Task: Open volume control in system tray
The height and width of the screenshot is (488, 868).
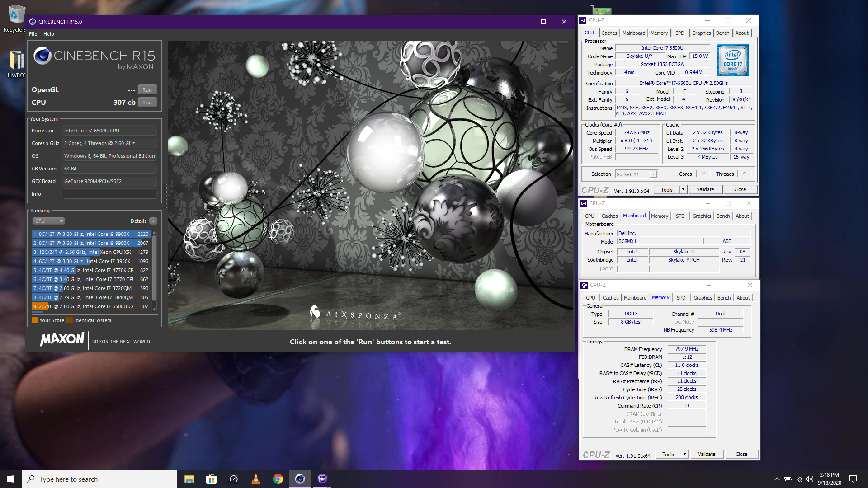Action: [x=809, y=479]
